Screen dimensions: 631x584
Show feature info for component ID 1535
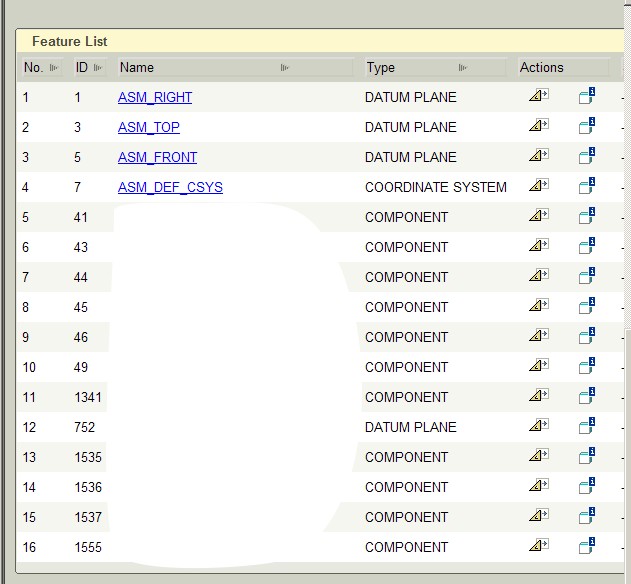[587, 456]
